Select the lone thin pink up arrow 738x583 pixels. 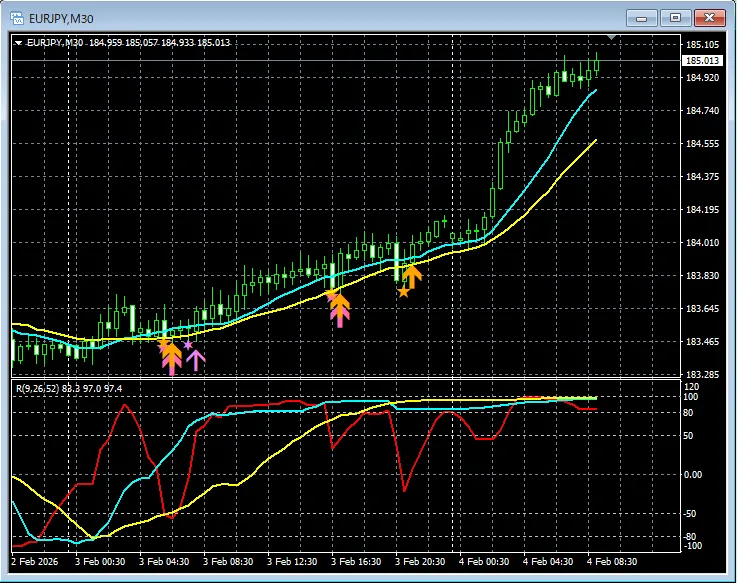(196, 358)
